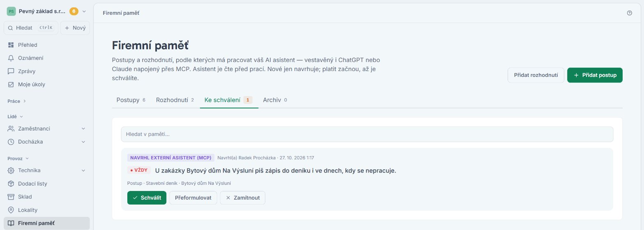Click the 'Navrhl(a) Radek Procházka' author text
Image resolution: width=644 pixels, height=230 pixels.
(x=247, y=158)
